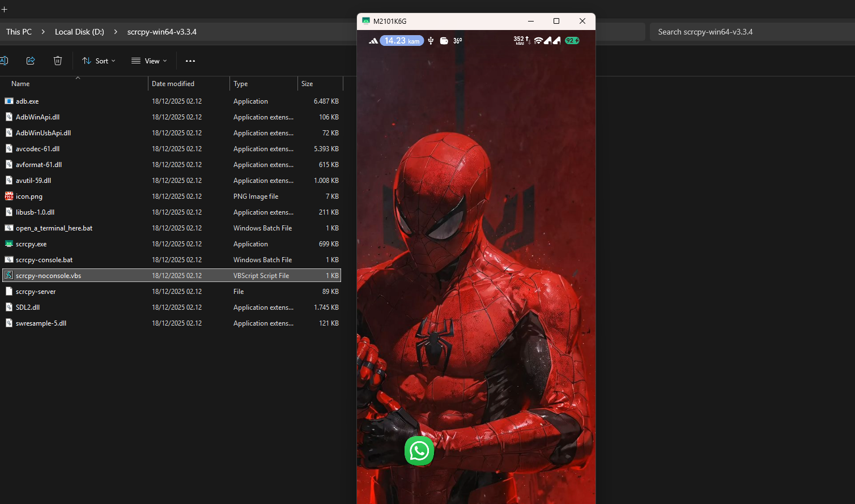Click the adb.exe file icon

[9, 101]
